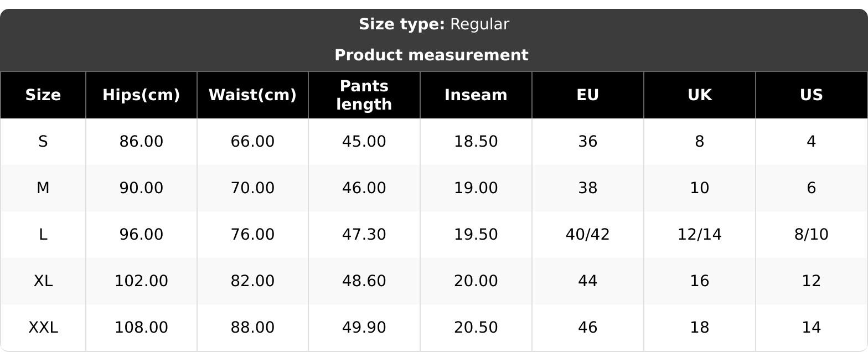Click the Hips(cm) column header

click(141, 95)
